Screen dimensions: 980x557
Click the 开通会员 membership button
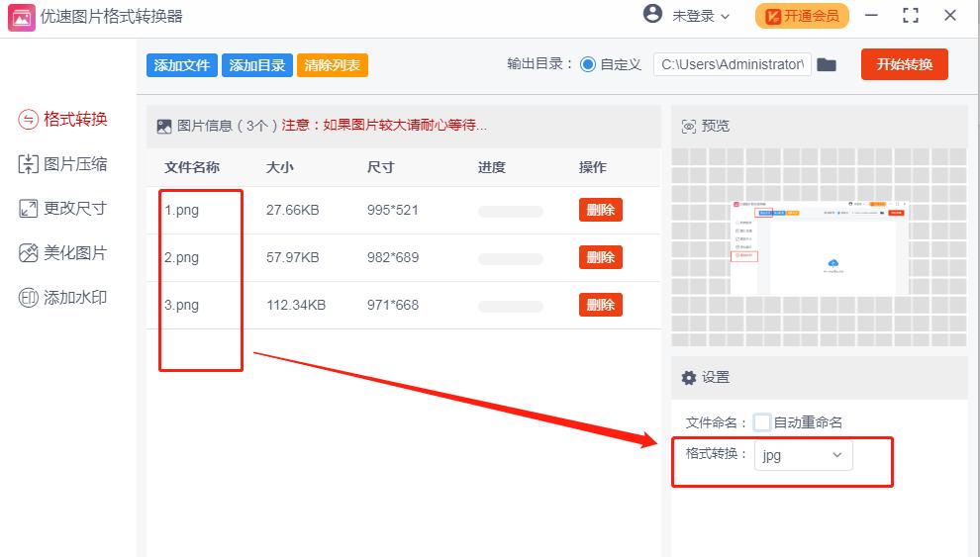click(802, 16)
